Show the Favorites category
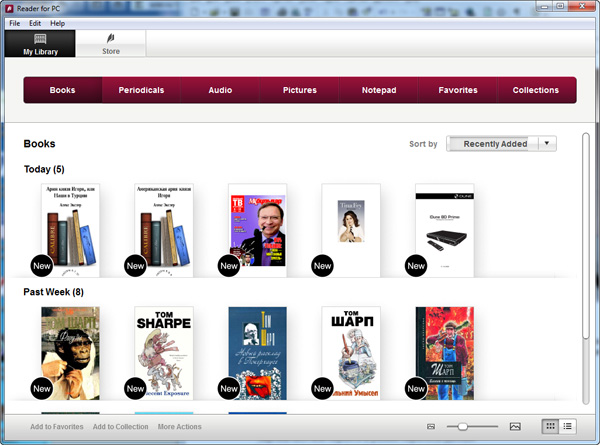 point(457,90)
